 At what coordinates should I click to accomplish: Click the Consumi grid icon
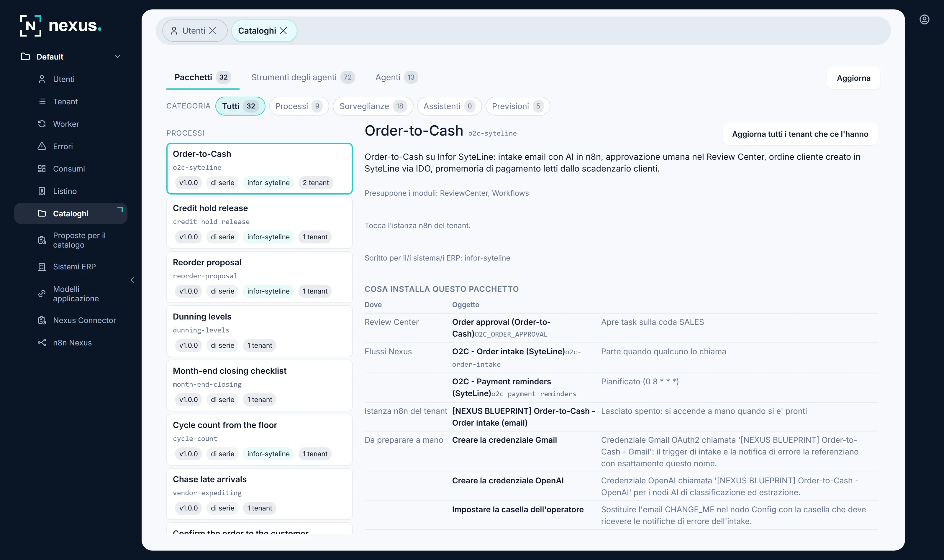point(42,169)
